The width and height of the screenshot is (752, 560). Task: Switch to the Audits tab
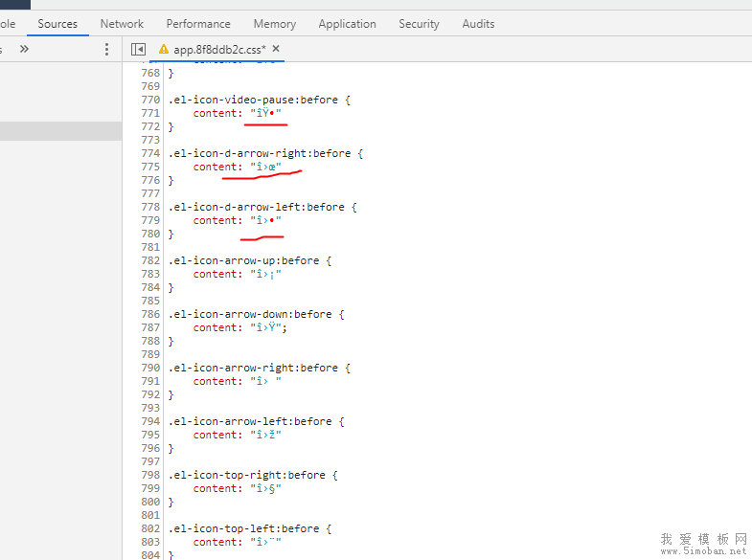tap(478, 24)
